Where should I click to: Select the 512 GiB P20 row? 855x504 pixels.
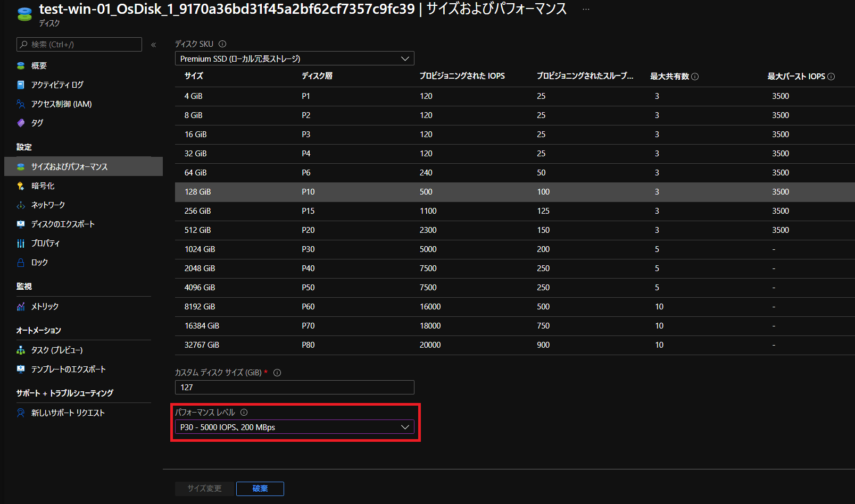point(514,230)
